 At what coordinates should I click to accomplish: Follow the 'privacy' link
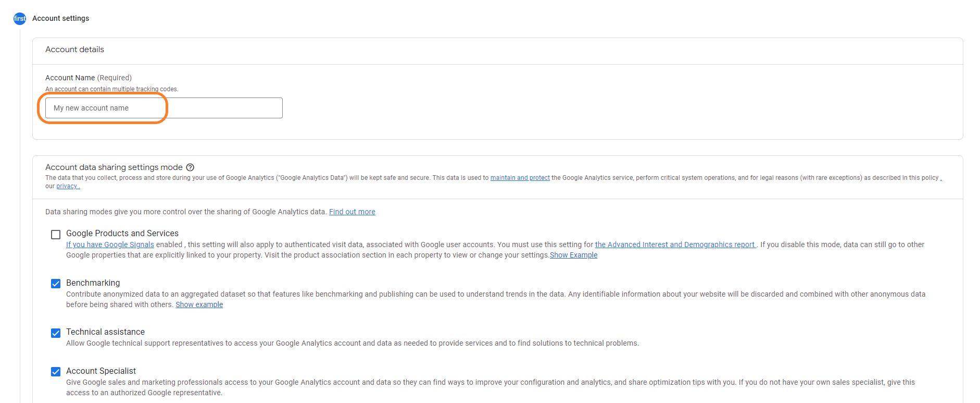pyautogui.click(x=67, y=186)
